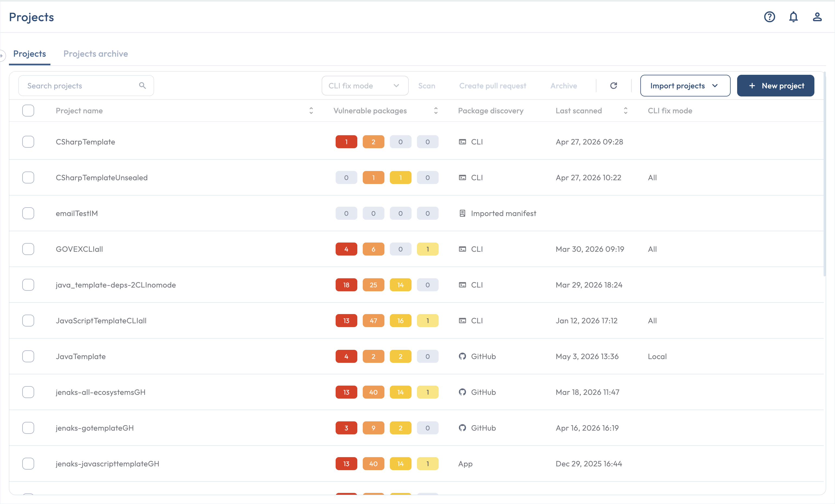This screenshot has width=835, height=504.
Task: Expand the sidebar arrow on left edge
Action: [2, 56]
